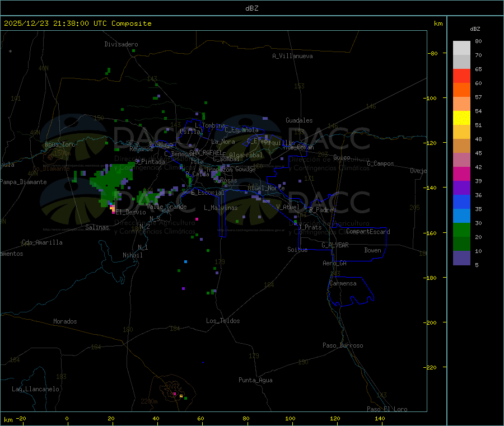
Task: Click the Aero_GA location label
Action: click(x=335, y=263)
